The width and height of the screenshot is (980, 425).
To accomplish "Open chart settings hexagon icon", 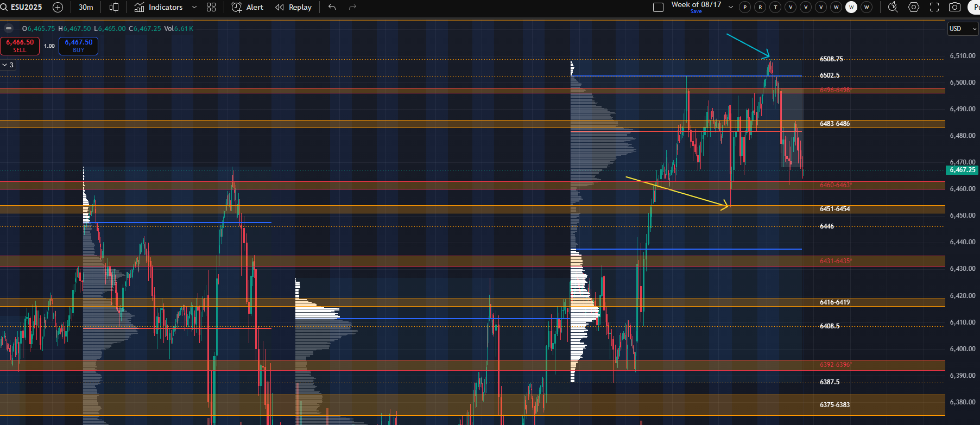I will coord(914,7).
